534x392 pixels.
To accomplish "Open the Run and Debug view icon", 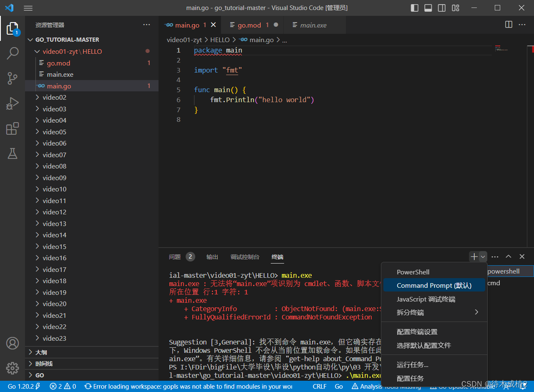I will 13,103.
